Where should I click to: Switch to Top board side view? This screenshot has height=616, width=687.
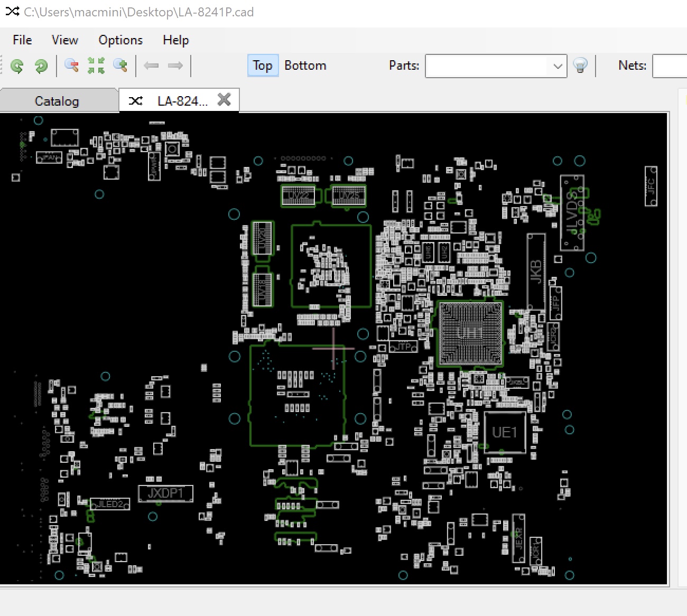tap(263, 66)
